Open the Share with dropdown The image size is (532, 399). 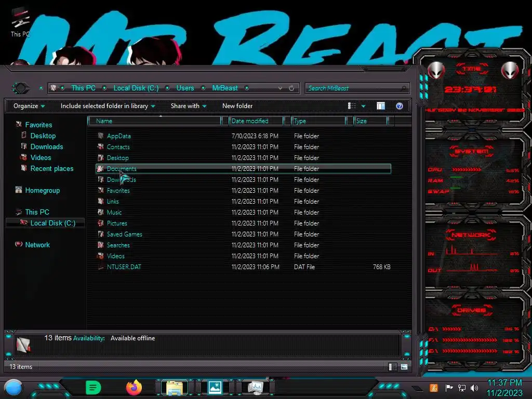[189, 106]
